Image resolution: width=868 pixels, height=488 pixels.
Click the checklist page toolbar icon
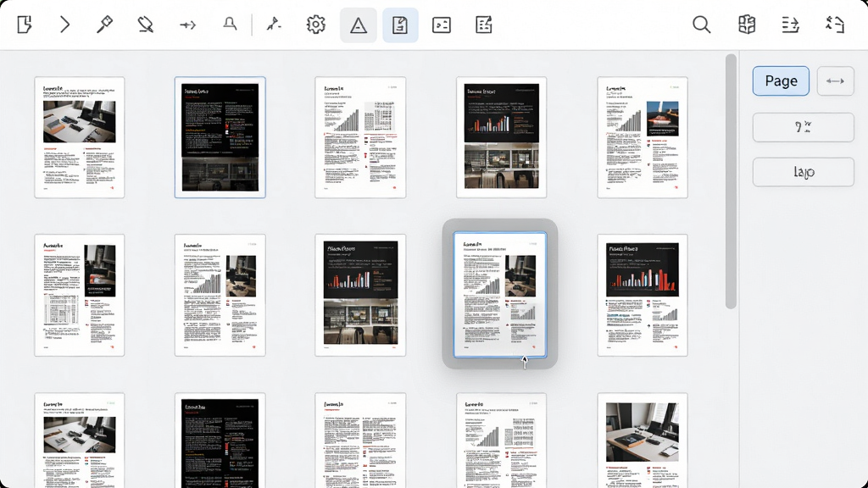click(484, 25)
